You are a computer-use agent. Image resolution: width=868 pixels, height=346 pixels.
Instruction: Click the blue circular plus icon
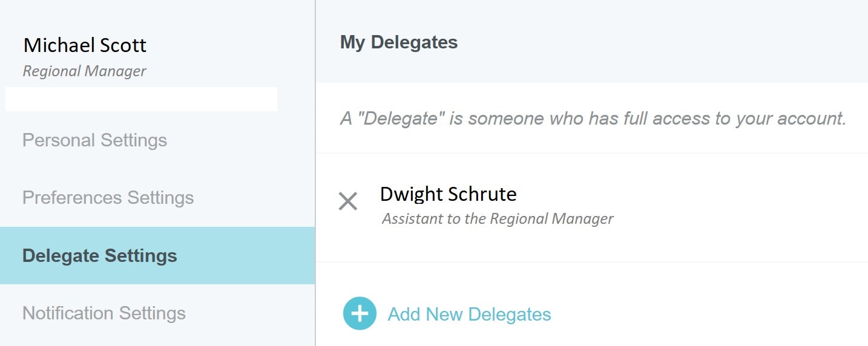360,313
